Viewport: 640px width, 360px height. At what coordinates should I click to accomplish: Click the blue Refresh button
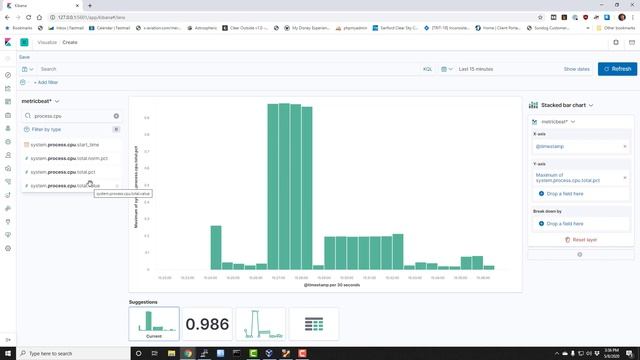pos(617,69)
